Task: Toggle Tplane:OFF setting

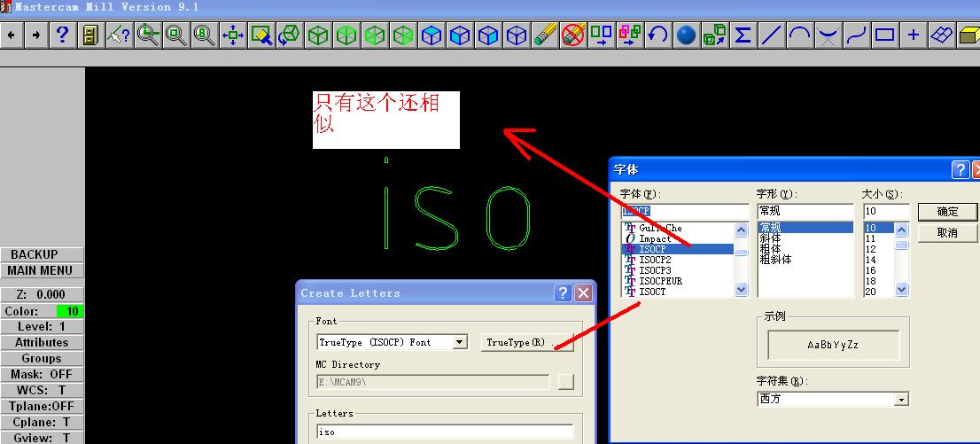Action: 42,407
